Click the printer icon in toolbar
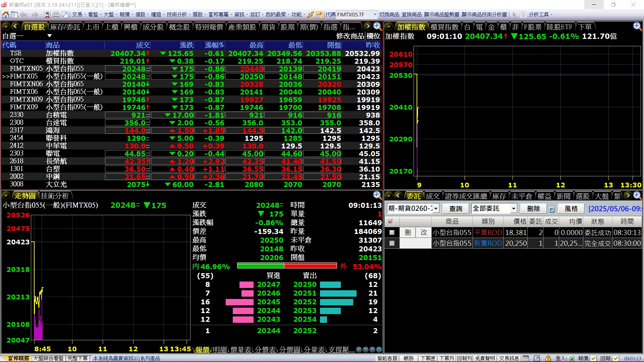The height and width of the screenshot is (362, 644). pos(56,15)
